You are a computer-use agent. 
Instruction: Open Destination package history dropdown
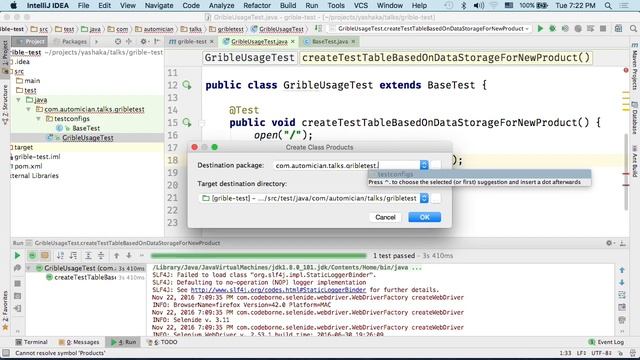click(424, 165)
